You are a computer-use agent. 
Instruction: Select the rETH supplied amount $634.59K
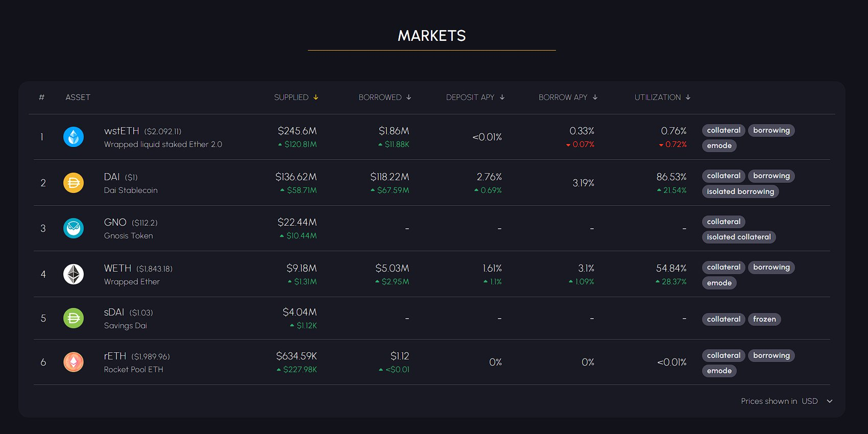click(296, 356)
